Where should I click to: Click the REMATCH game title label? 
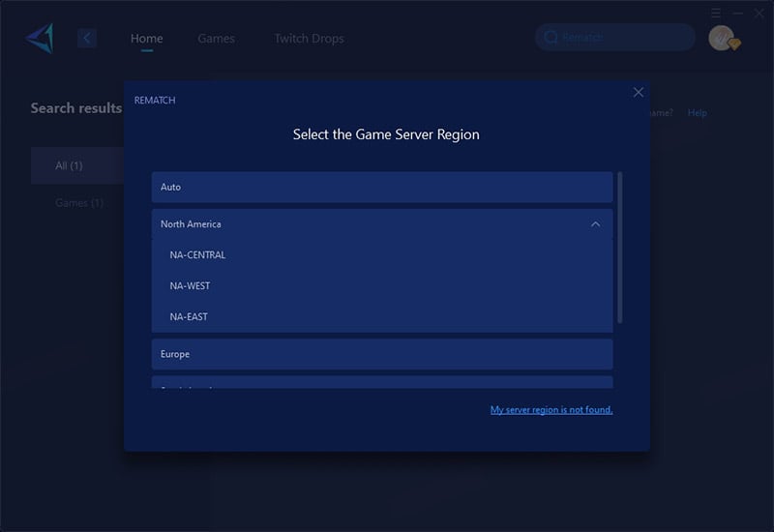pyautogui.click(x=155, y=101)
